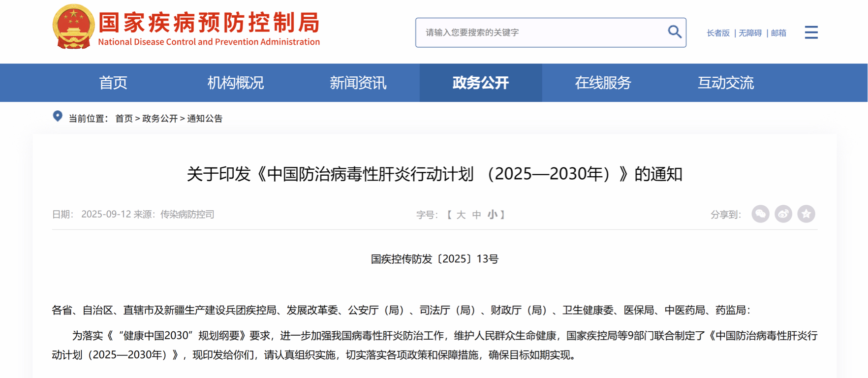Select 政务公开 nav tab
Image resolution: width=868 pixels, height=378 pixels.
pyautogui.click(x=481, y=83)
